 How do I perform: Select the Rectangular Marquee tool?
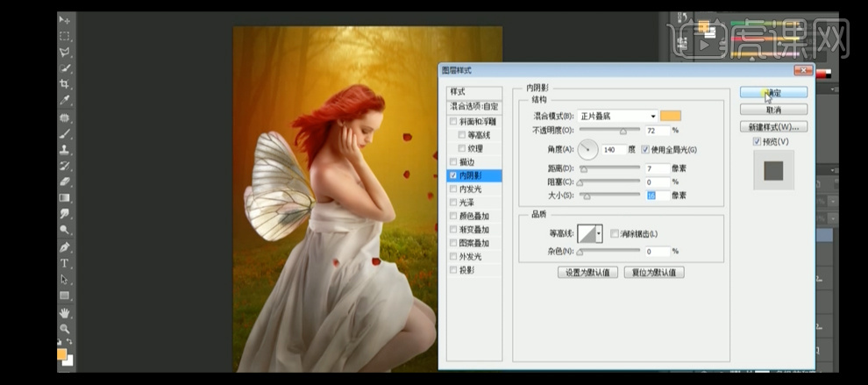point(65,36)
